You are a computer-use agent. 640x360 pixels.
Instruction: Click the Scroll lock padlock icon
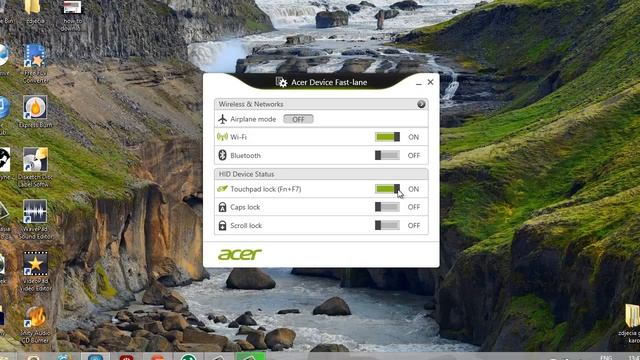[222, 225]
